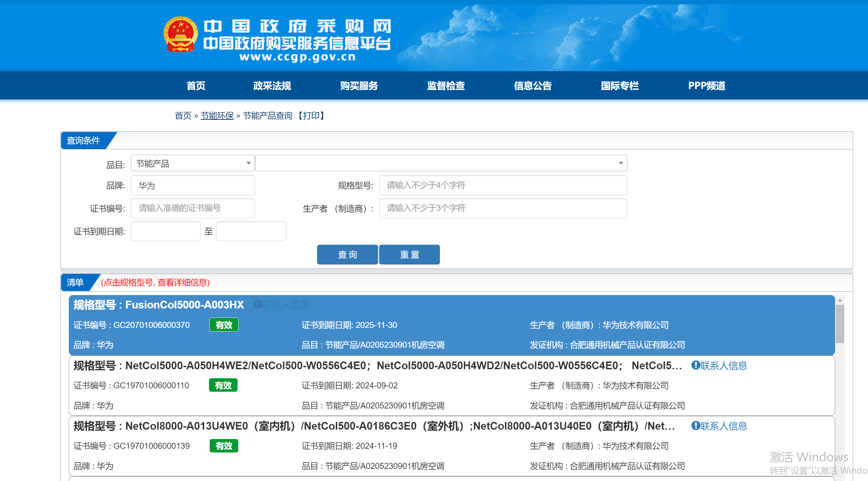The width and height of the screenshot is (868, 481).
Task: Switch to PPP频道 in navigation bar
Action: (x=707, y=86)
